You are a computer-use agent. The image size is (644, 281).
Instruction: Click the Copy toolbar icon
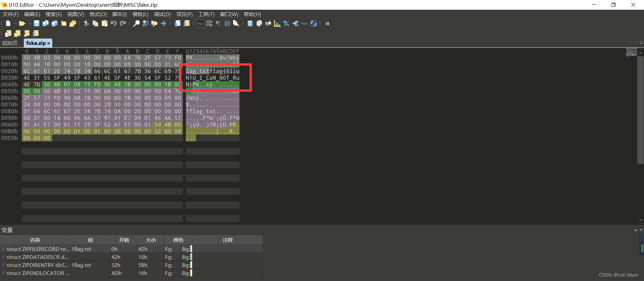pos(96,23)
